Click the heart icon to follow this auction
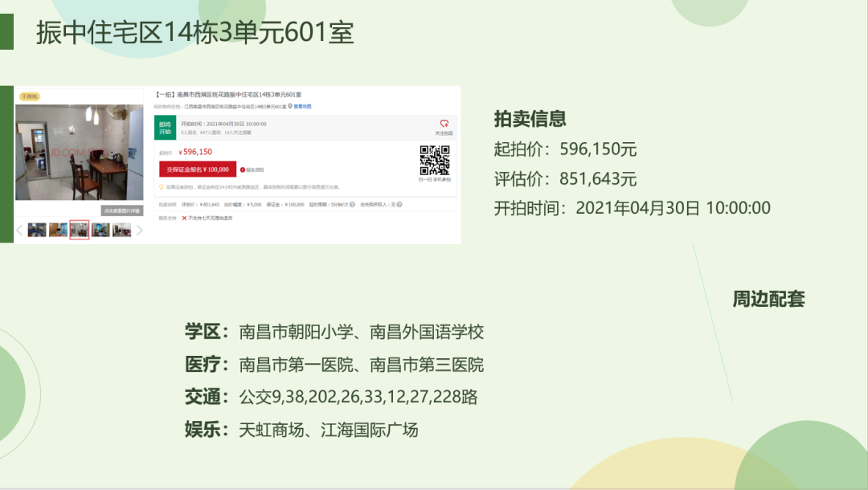This screenshot has width=868, height=490. [444, 125]
